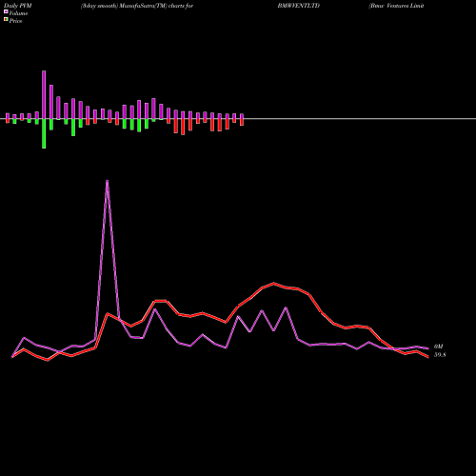Viewport: 476px width, 476px height.
Task: Click the company name text at top right
Action: click(x=396, y=6)
